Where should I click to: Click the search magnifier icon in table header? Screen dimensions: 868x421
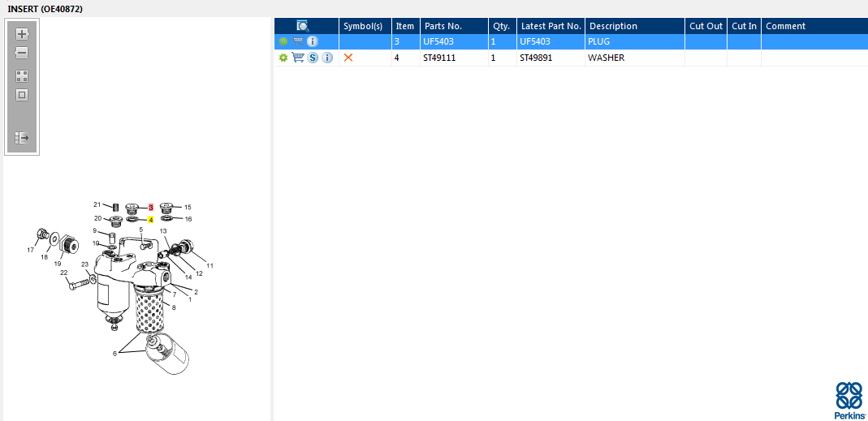[303, 26]
